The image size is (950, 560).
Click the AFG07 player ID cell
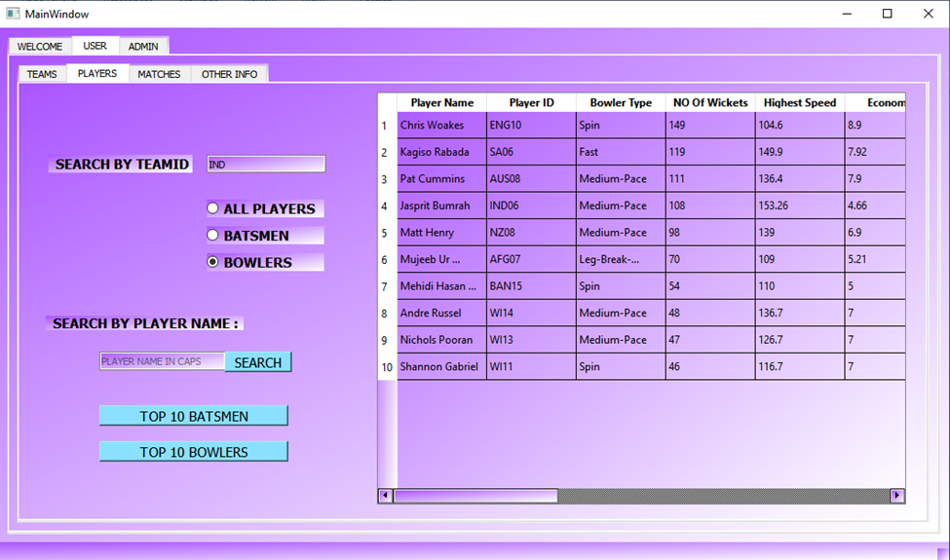click(x=531, y=259)
